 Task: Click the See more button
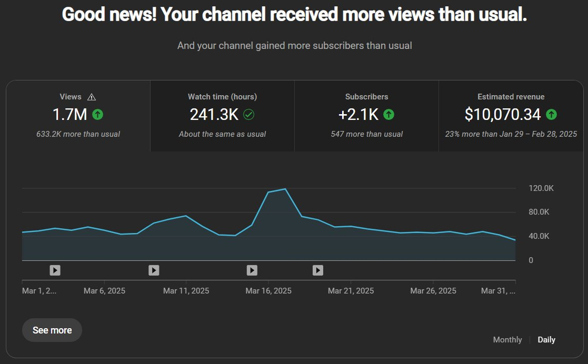52,330
